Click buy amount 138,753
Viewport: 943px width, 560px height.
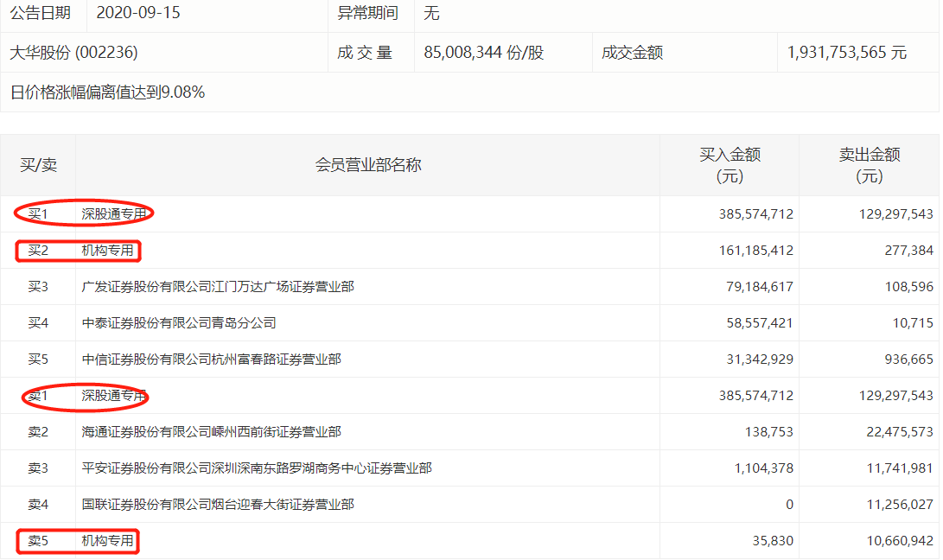pyautogui.click(x=768, y=432)
